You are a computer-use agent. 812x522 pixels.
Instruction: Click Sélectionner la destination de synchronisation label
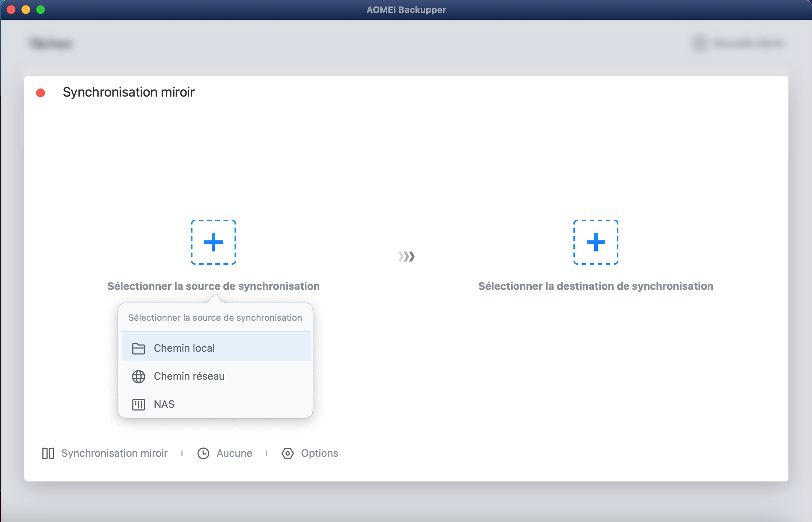click(596, 286)
